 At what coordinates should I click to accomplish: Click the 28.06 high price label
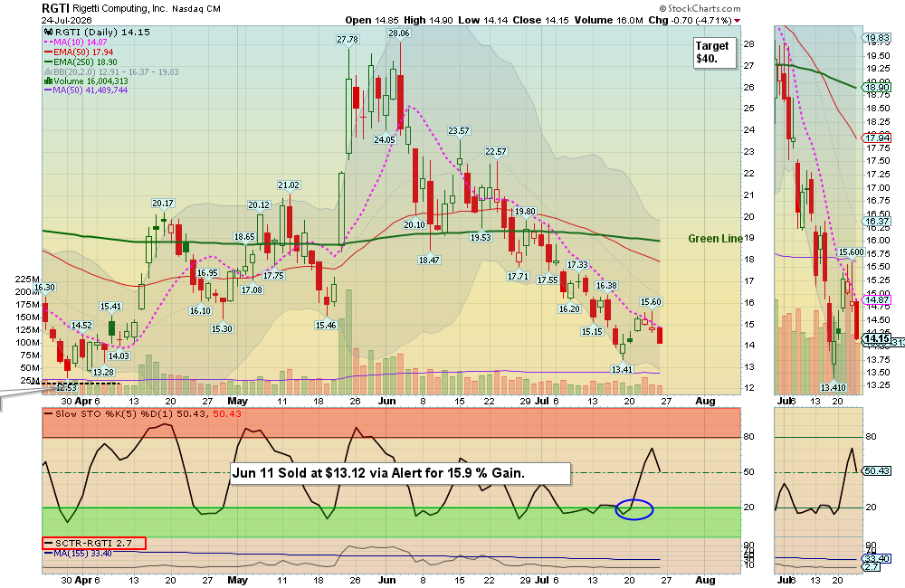[399, 33]
